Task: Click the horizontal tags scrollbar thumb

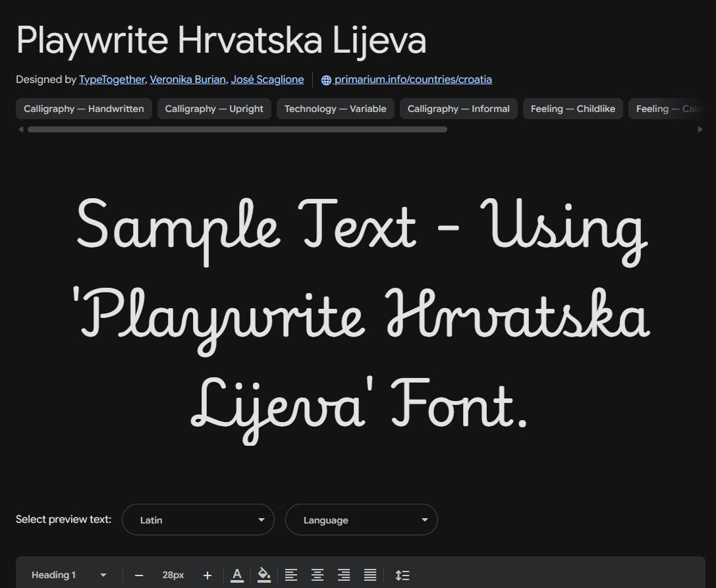Action: coord(237,130)
